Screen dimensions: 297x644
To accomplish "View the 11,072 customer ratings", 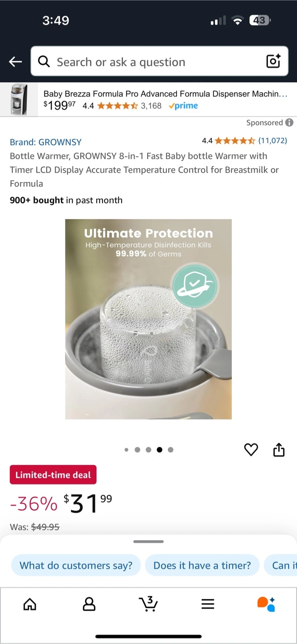I will click(x=272, y=141).
